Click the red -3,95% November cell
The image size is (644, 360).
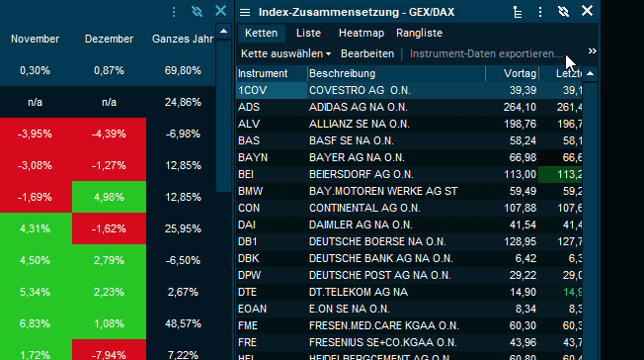pyautogui.click(x=36, y=135)
